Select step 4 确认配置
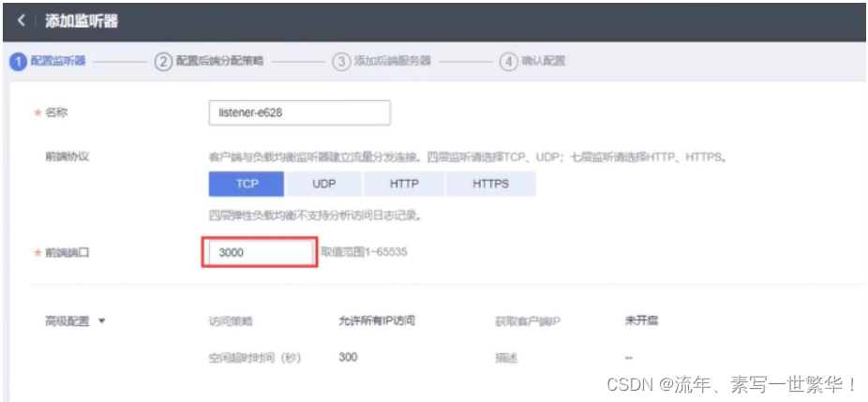 [x=532, y=62]
